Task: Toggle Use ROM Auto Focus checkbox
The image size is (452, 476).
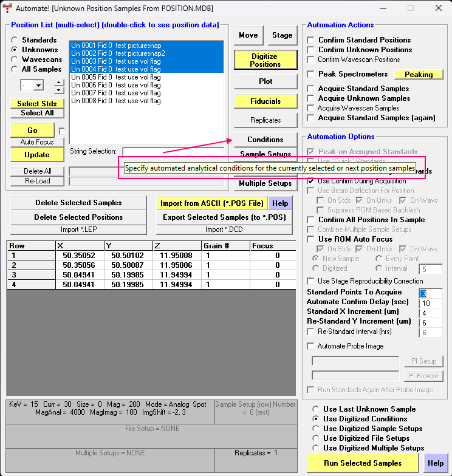Action: click(x=311, y=239)
